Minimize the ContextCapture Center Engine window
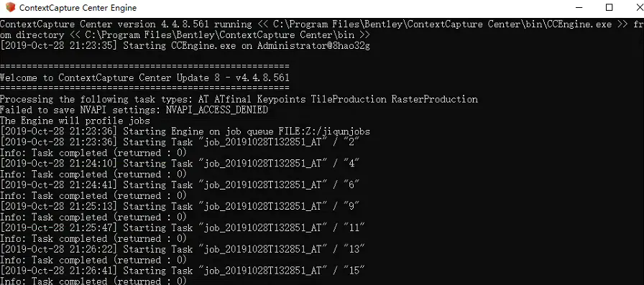This screenshot has width=644, height=285. [579, 7]
